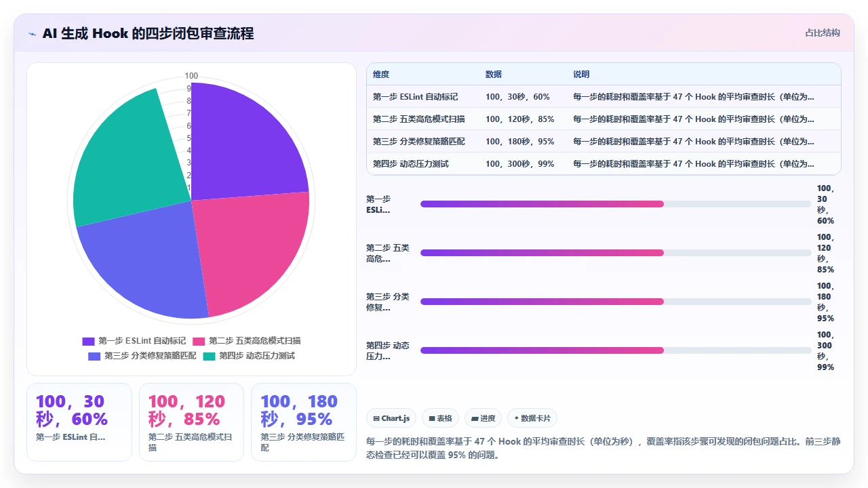Image resolution: width=868 pixels, height=488 pixels.
Task: Click the 维度 column header
Action: (x=381, y=75)
